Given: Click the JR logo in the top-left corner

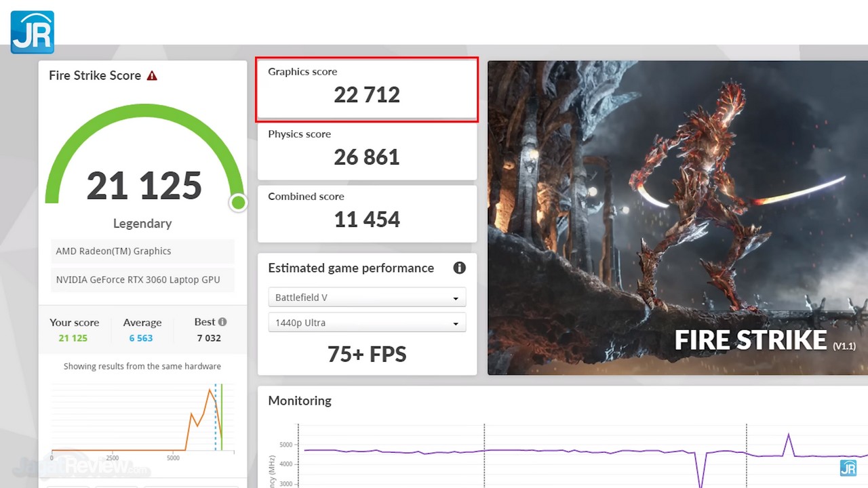Looking at the screenshot, I should coord(32,32).
